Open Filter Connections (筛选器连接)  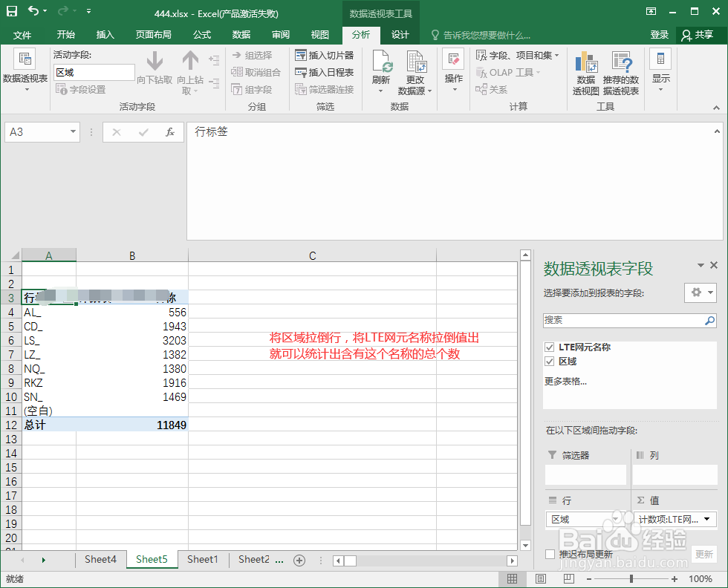[325, 90]
